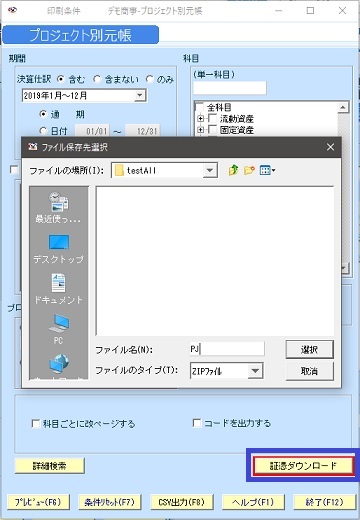Click the 証憑ダウンロード button

(303, 465)
